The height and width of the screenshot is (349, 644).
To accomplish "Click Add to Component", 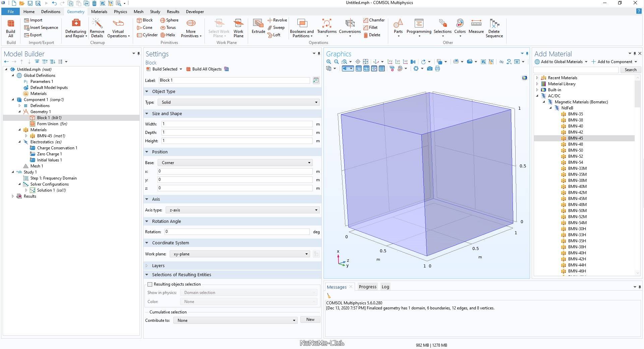I will click(x=614, y=62).
